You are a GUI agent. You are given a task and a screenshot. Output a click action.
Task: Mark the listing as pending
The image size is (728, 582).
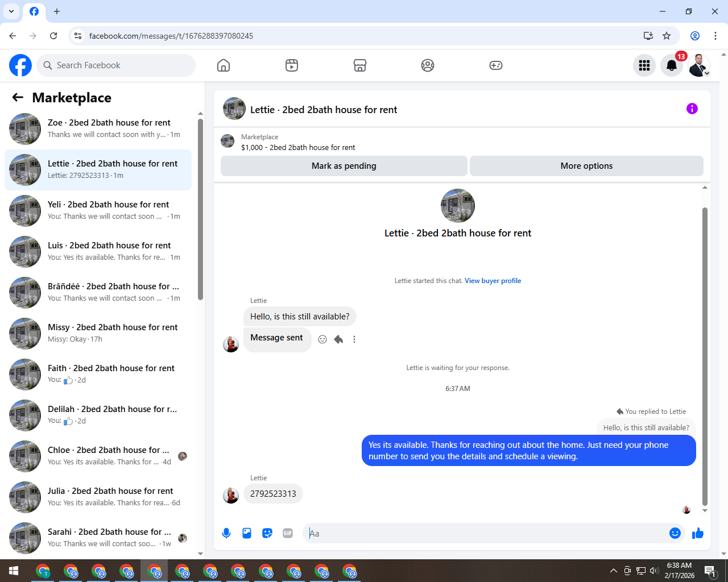[x=344, y=166]
